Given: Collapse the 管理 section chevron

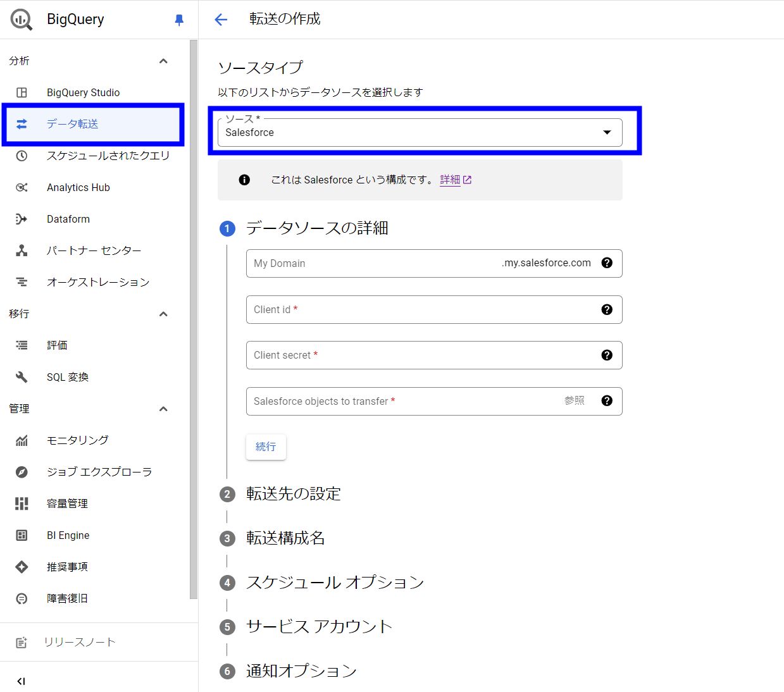Looking at the screenshot, I should coord(163,409).
